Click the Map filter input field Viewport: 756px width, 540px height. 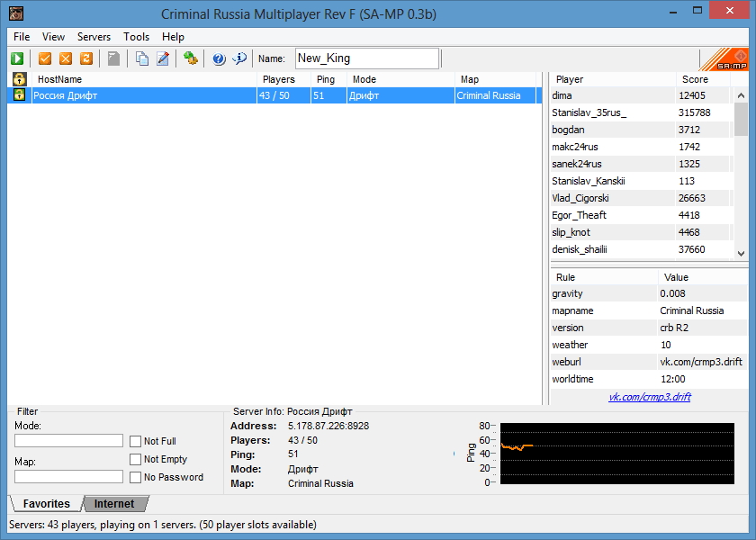click(69, 477)
